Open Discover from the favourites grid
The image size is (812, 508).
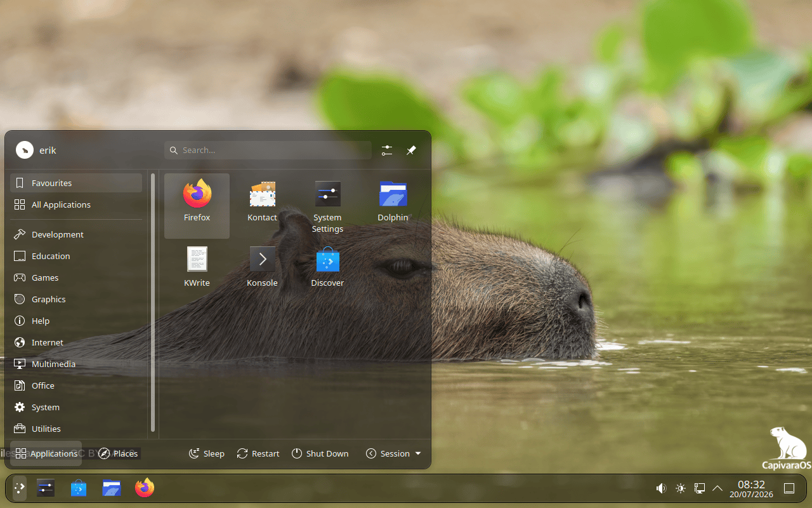(x=327, y=271)
